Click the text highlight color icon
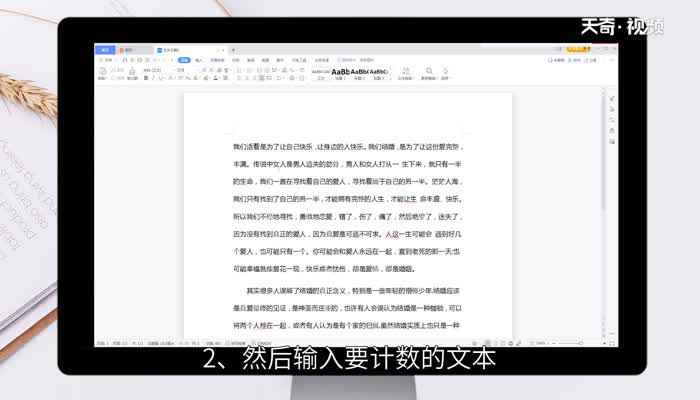Image resolution: width=700 pixels, height=400 pixels. pyautogui.click(x=206, y=78)
